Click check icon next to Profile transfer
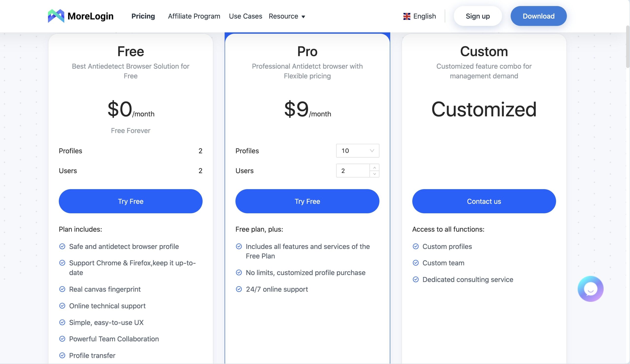The image size is (630, 364). click(62, 355)
